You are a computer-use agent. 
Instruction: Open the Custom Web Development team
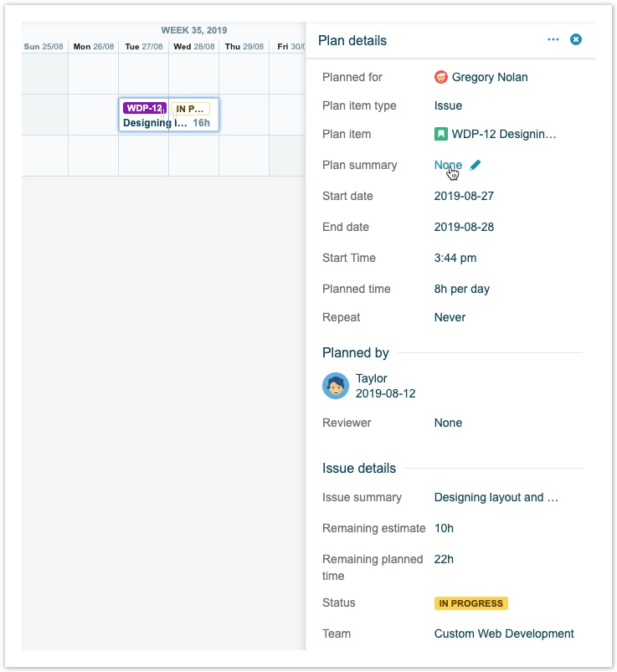coord(504,634)
